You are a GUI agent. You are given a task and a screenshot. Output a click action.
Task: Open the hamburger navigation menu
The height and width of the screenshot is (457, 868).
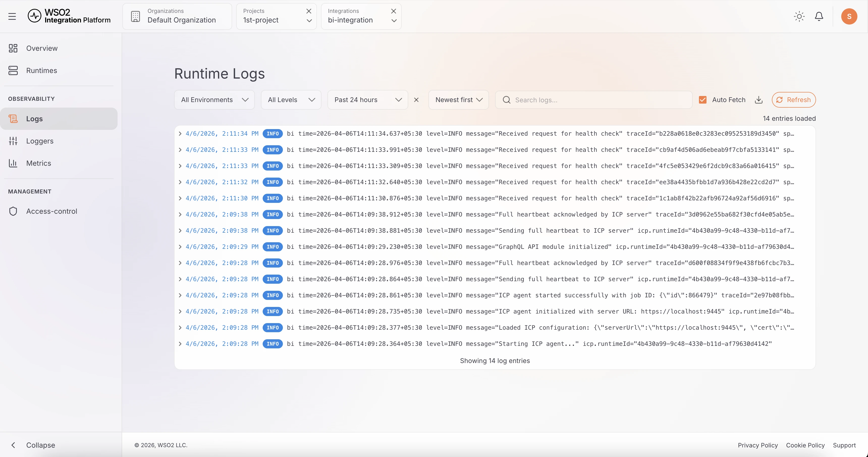click(12, 16)
